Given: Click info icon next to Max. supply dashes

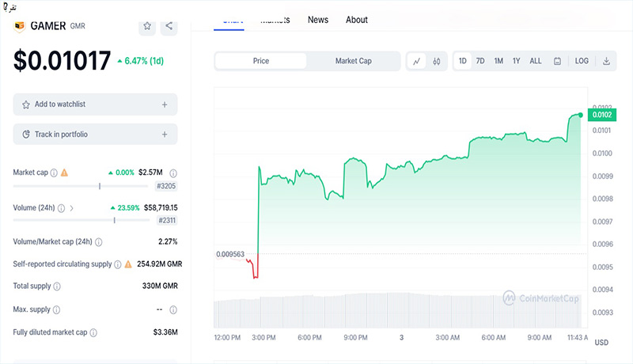Looking at the screenshot, I should pyautogui.click(x=173, y=310).
